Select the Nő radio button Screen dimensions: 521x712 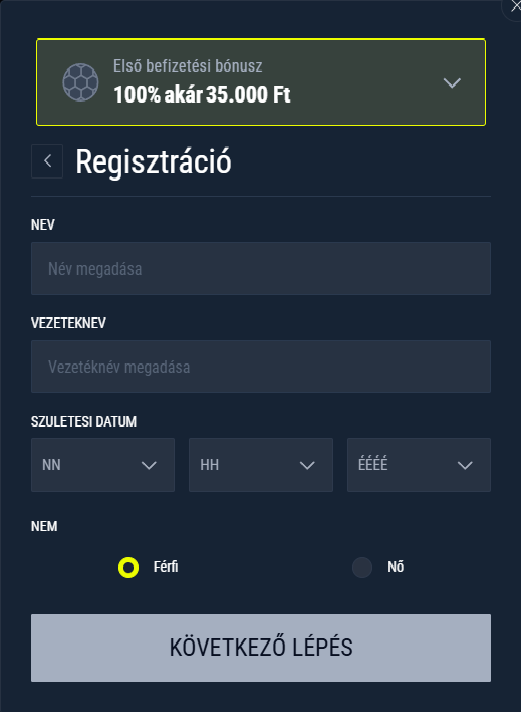coord(362,567)
